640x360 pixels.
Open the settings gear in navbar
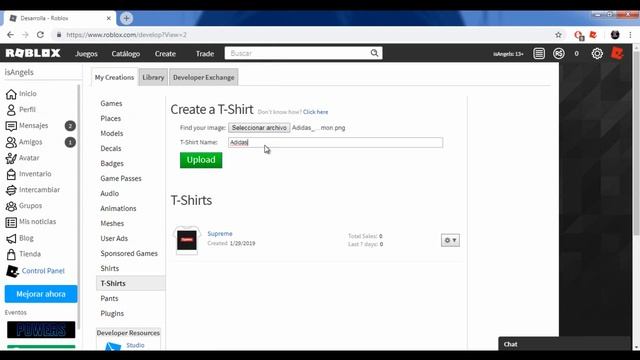click(597, 53)
